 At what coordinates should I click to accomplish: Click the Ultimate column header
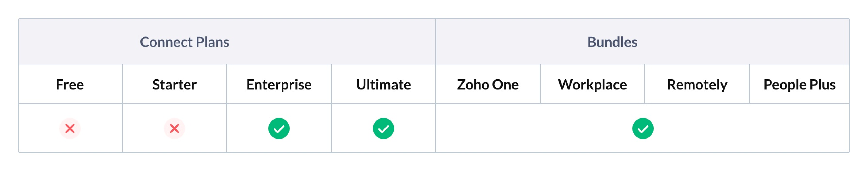click(383, 85)
